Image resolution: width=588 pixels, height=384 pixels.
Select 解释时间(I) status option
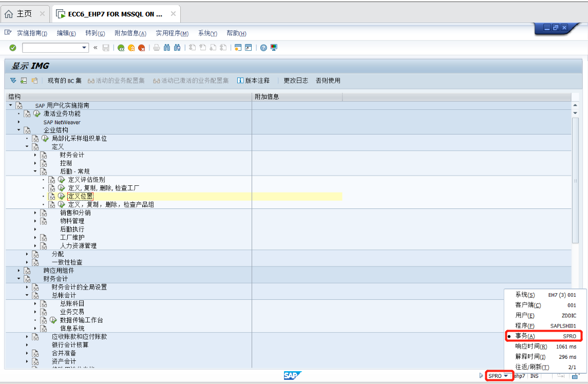[544, 357]
